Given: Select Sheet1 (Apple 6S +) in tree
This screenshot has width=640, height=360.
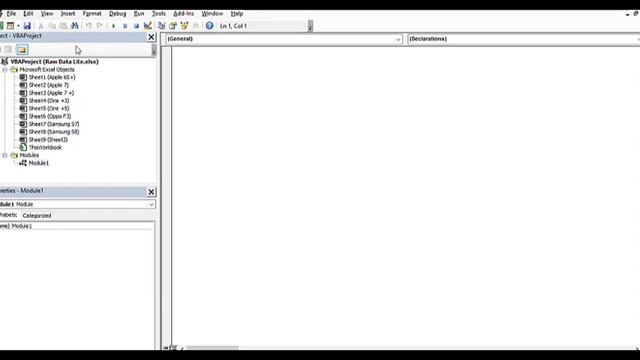Looking at the screenshot, I should 52,77.
